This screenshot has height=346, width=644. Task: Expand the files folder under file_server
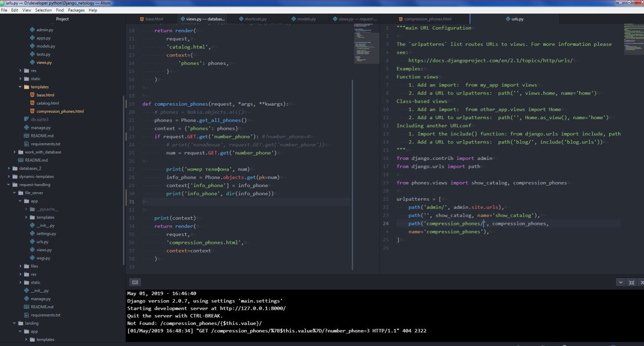(20, 266)
